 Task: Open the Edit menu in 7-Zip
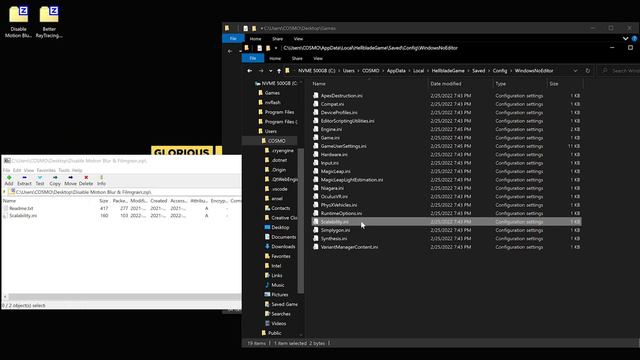[17, 170]
